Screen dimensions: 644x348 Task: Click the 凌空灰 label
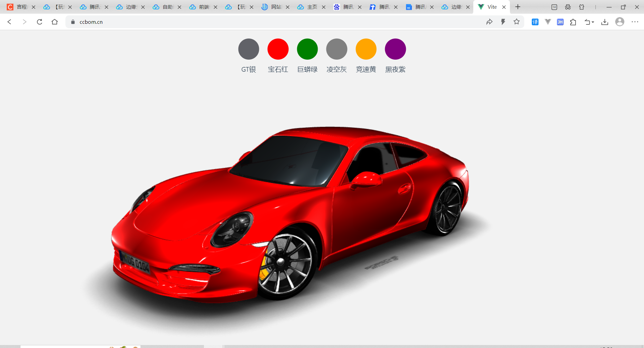pyautogui.click(x=337, y=69)
